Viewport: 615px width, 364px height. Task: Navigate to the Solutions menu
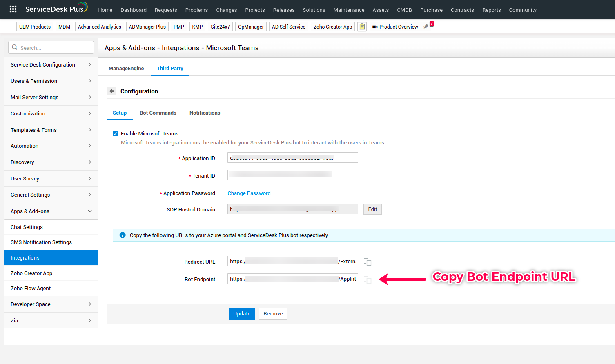[x=314, y=10]
